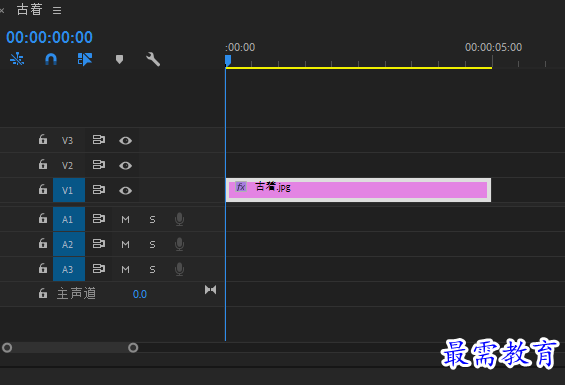The image size is (565, 385).
Task: Toggle A1 track targeting
Action: point(69,219)
